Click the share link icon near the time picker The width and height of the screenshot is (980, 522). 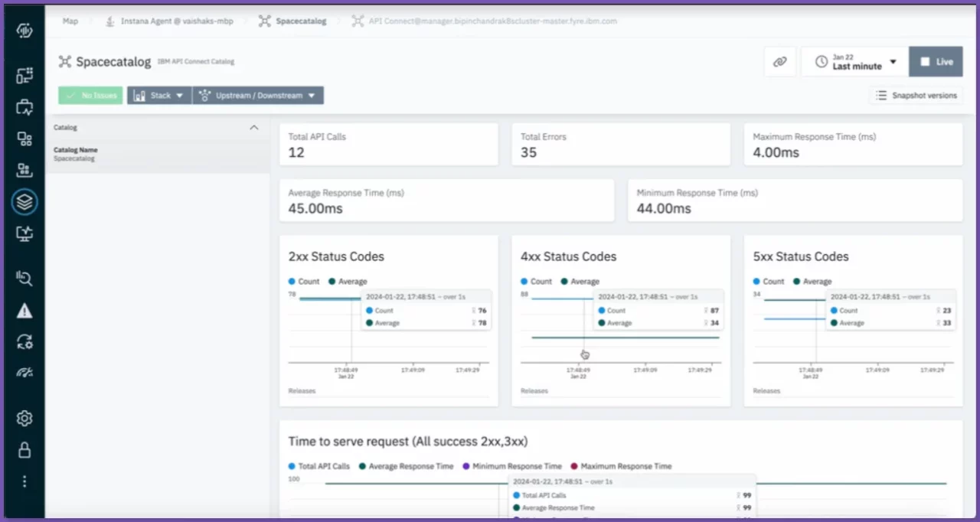click(779, 61)
